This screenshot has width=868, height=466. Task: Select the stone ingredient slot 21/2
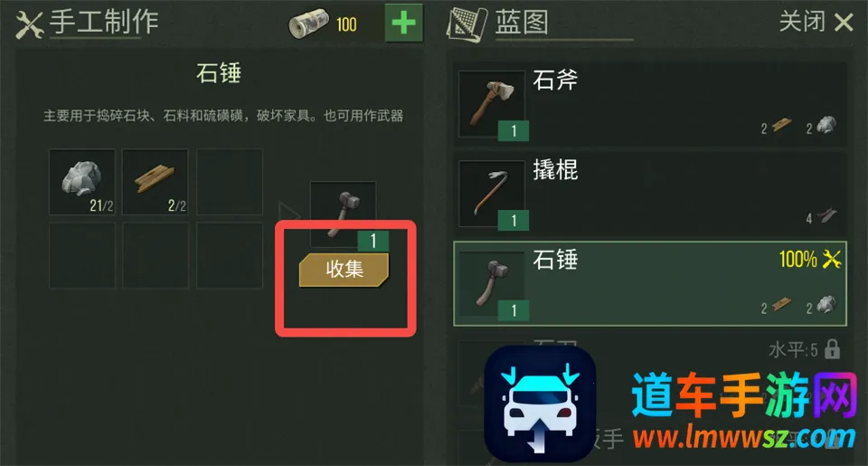(x=82, y=182)
